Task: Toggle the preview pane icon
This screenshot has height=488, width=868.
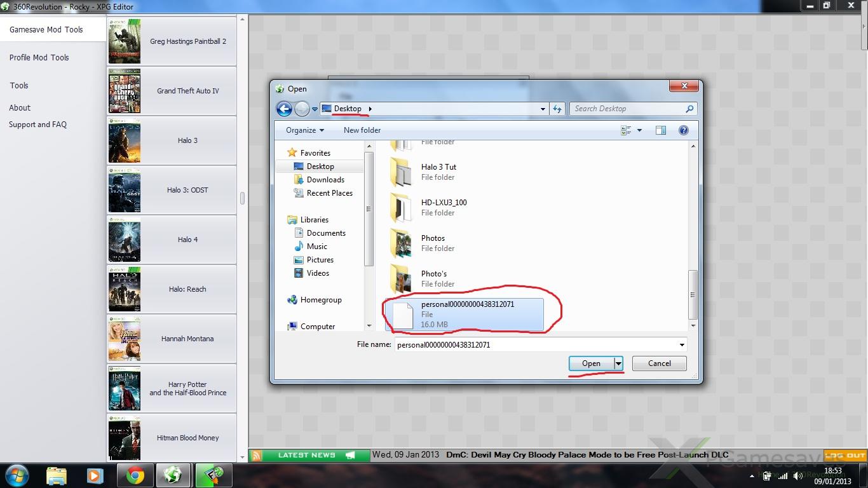Action: 661,130
